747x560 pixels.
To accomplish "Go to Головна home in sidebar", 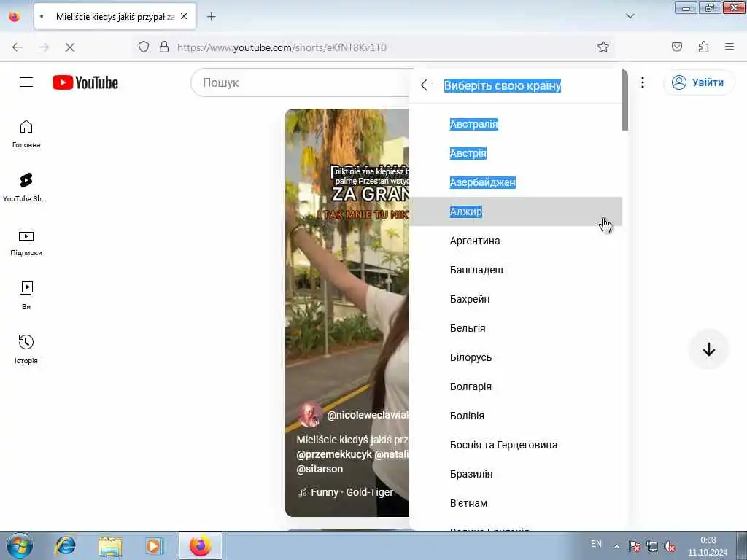I will pos(26,134).
